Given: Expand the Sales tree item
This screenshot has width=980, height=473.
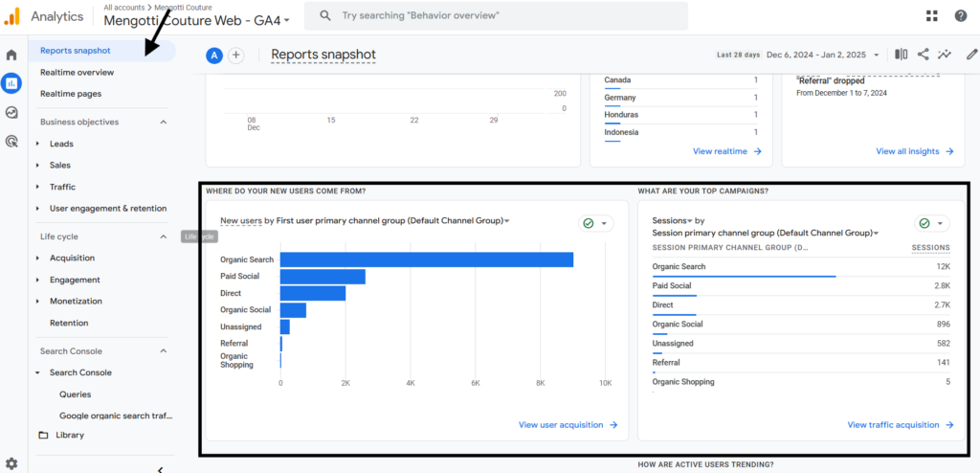Looking at the screenshot, I should [38, 166].
